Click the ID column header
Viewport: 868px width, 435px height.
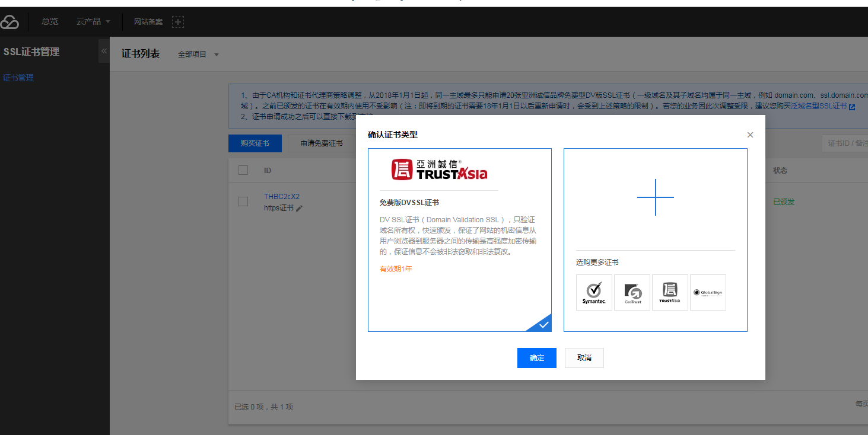[x=268, y=170]
